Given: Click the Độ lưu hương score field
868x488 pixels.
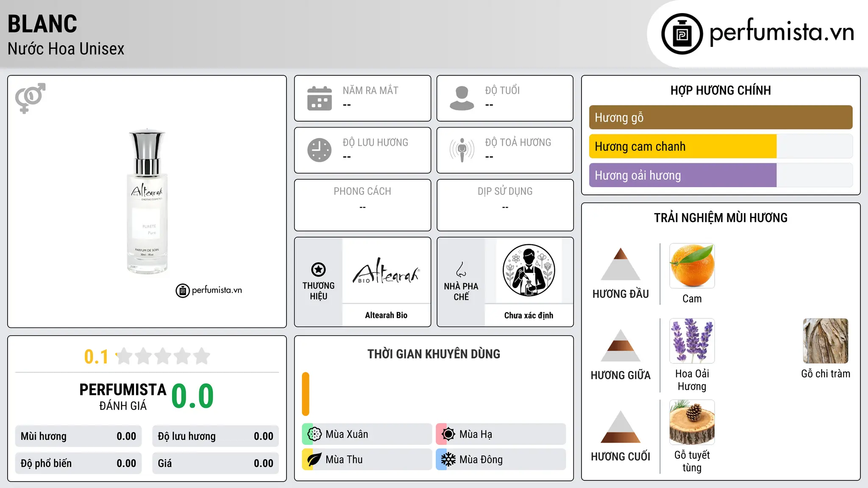Looking at the screenshot, I should point(215,436).
